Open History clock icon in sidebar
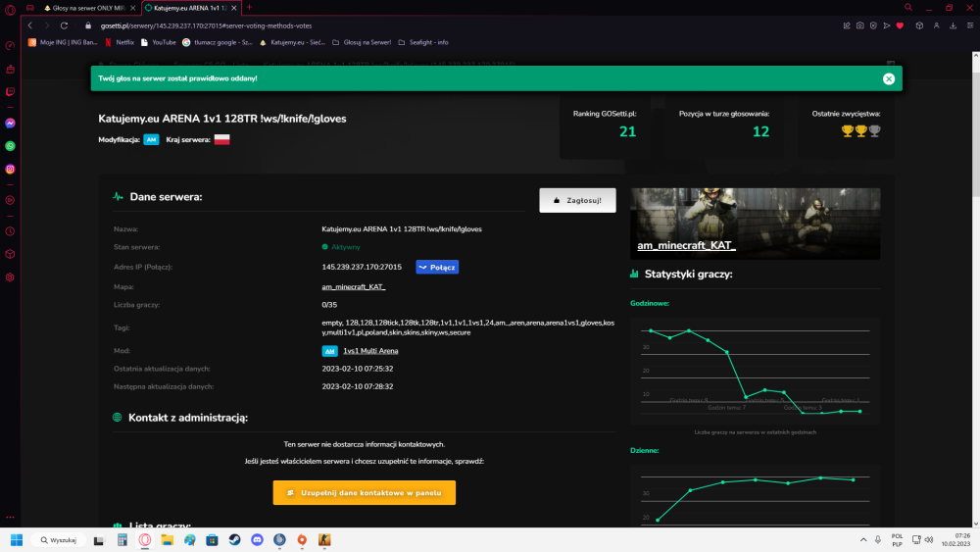 point(10,231)
